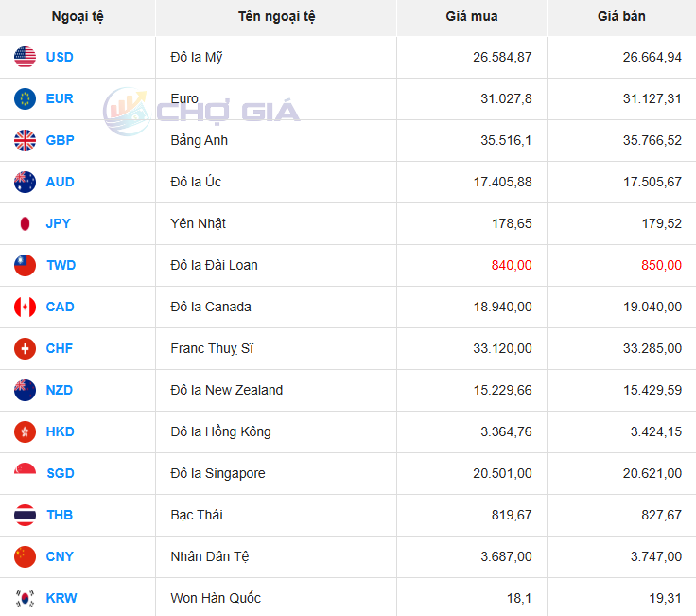The height and width of the screenshot is (616, 696).
Task: Open the TWD currency link
Action: pos(61,265)
